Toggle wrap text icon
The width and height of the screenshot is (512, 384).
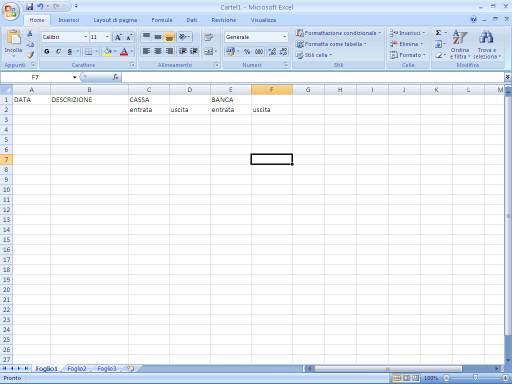[x=209, y=37]
